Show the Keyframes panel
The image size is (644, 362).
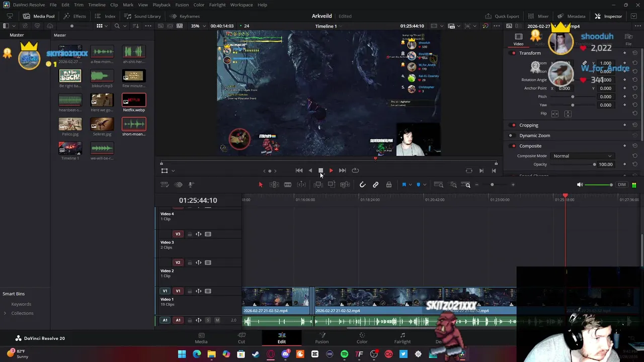pos(185,16)
